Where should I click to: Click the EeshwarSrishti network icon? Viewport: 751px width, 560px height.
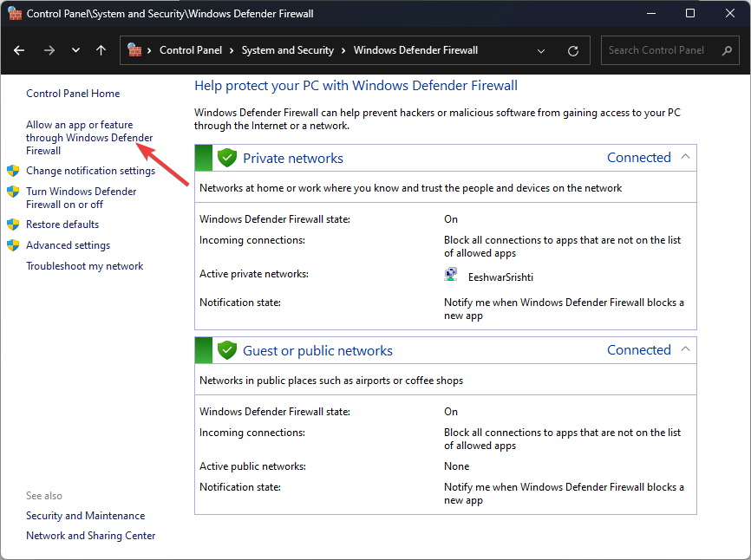[x=451, y=275]
